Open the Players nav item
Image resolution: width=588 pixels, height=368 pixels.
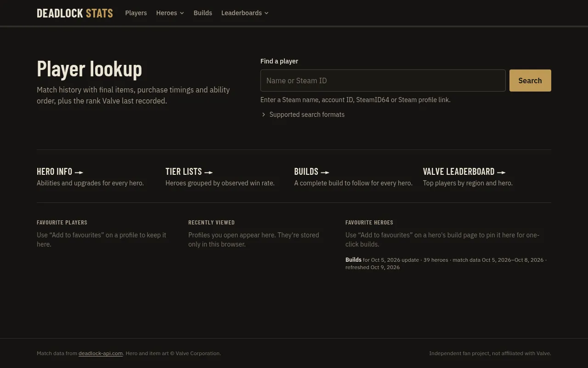pos(136,13)
